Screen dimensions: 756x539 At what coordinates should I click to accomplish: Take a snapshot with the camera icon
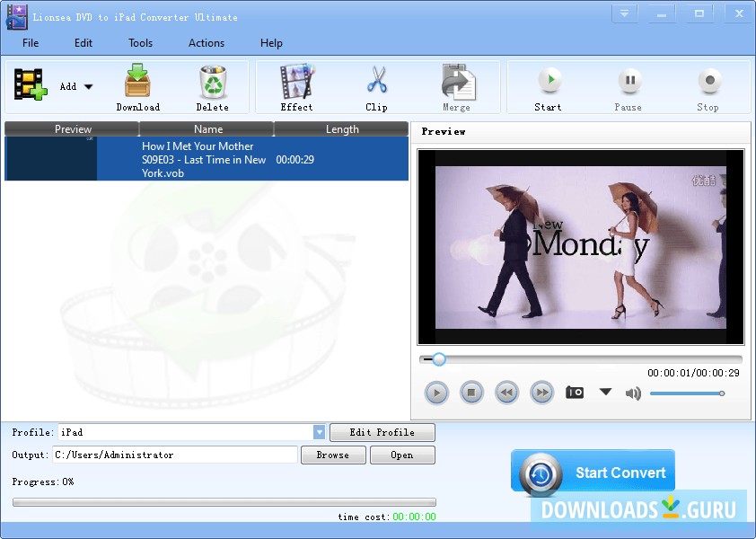click(x=574, y=393)
